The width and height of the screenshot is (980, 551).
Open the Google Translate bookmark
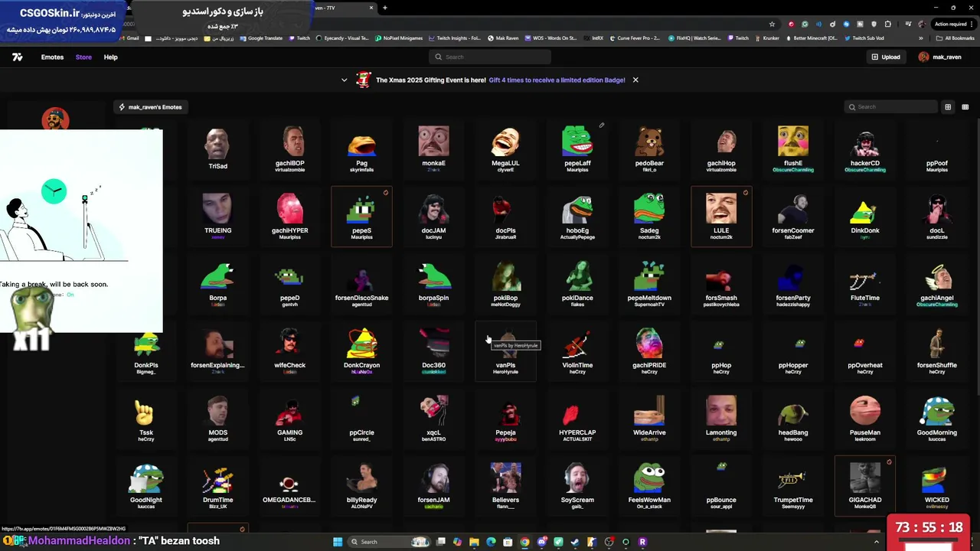261,38
